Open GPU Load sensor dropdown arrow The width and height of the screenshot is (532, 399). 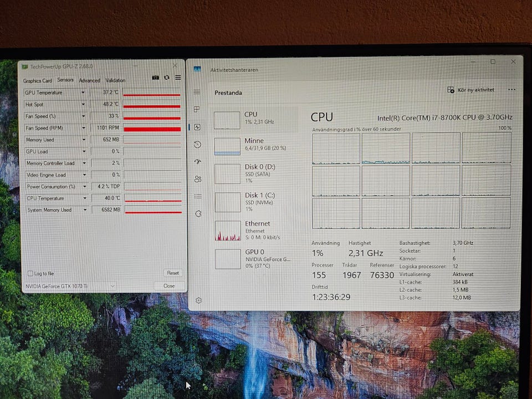click(84, 151)
